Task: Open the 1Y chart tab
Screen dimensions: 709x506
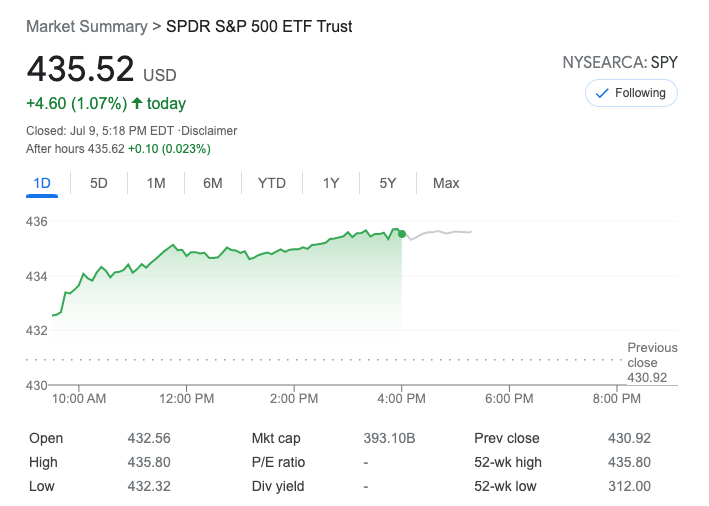Action: (x=331, y=183)
